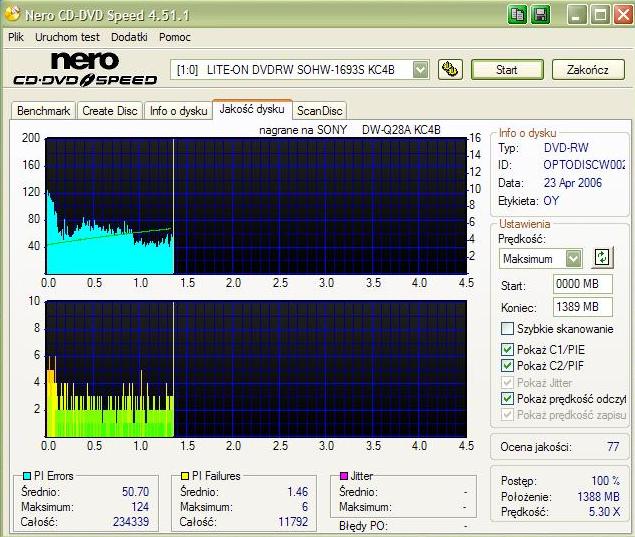Select the Jakość dysku tab
635x537 pixels.
(252, 109)
